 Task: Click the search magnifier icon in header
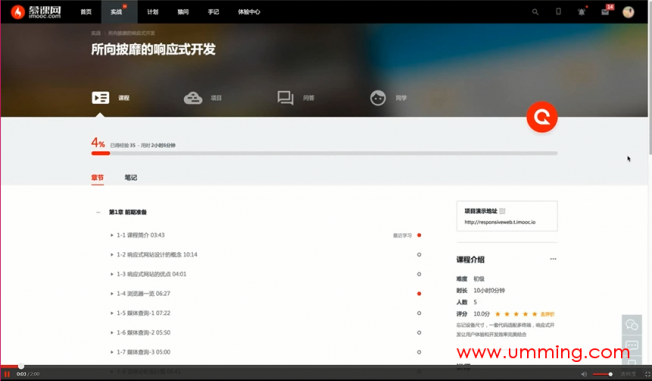[x=535, y=12]
